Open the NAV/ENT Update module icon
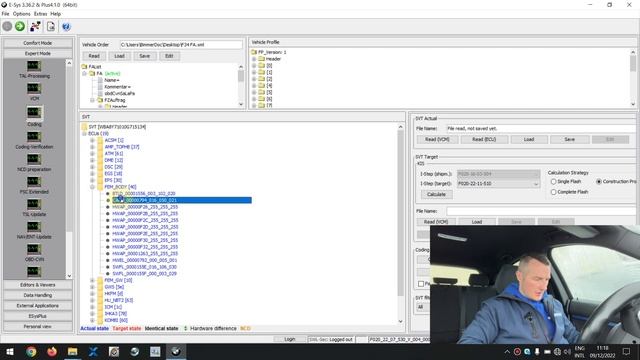640x360 pixels. pos(34,226)
